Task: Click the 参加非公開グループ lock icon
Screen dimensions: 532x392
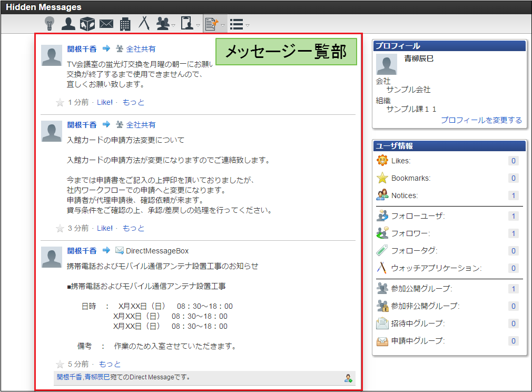Action: click(x=382, y=306)
